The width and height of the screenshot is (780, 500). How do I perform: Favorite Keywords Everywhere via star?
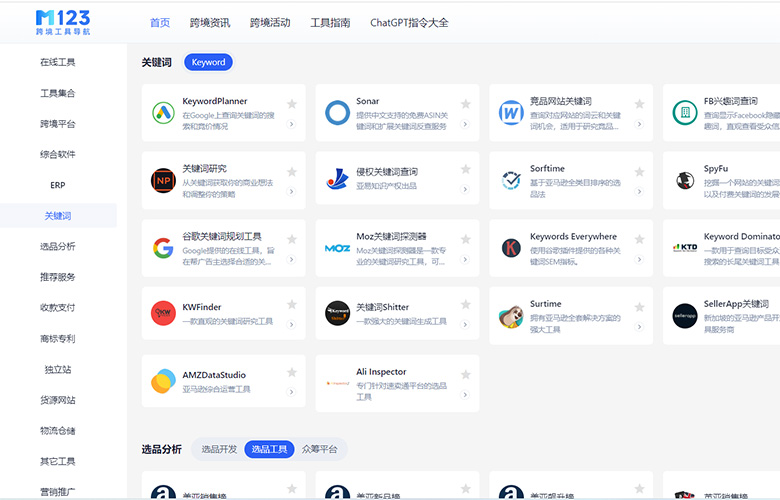click(x=640, y=239)
